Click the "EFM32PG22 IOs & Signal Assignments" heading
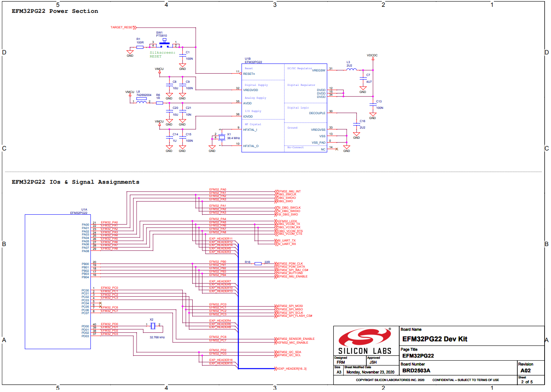 (75, 182)
